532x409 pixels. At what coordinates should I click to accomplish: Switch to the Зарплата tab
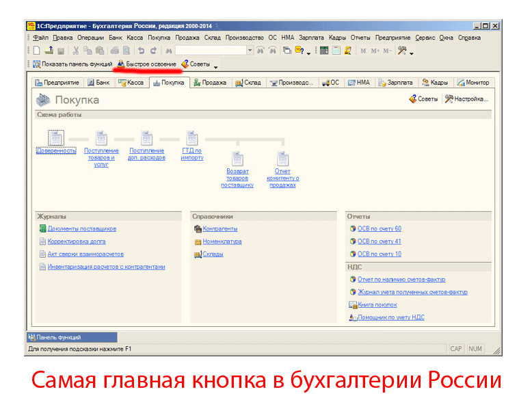(x=395, y=83)
